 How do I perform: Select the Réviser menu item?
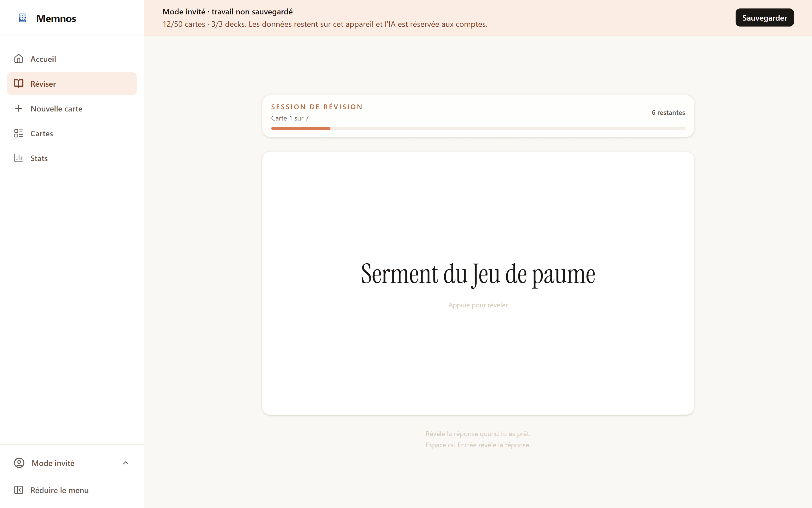tap(72, 83)
